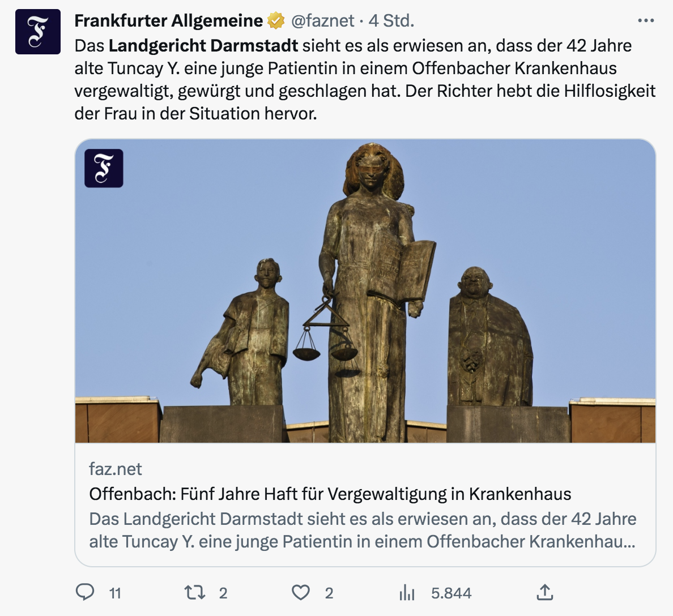
Task: Click the 4 Std. timestamp
Action: click(x=391, y=20)
